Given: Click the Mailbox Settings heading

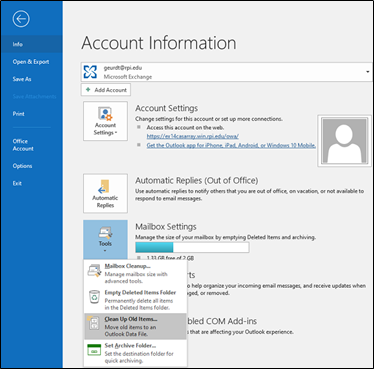Looking at the screenshot, I should [x=166, y=227].
